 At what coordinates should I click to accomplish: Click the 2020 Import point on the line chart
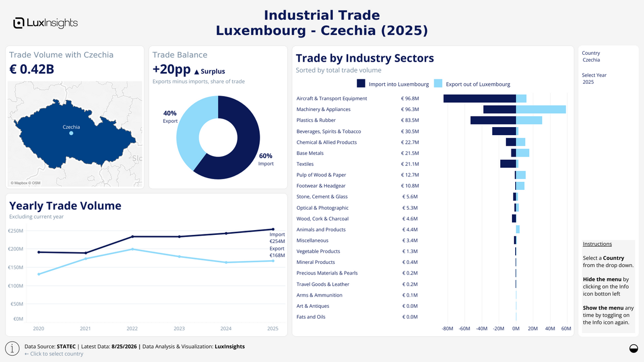click(39, 252)
